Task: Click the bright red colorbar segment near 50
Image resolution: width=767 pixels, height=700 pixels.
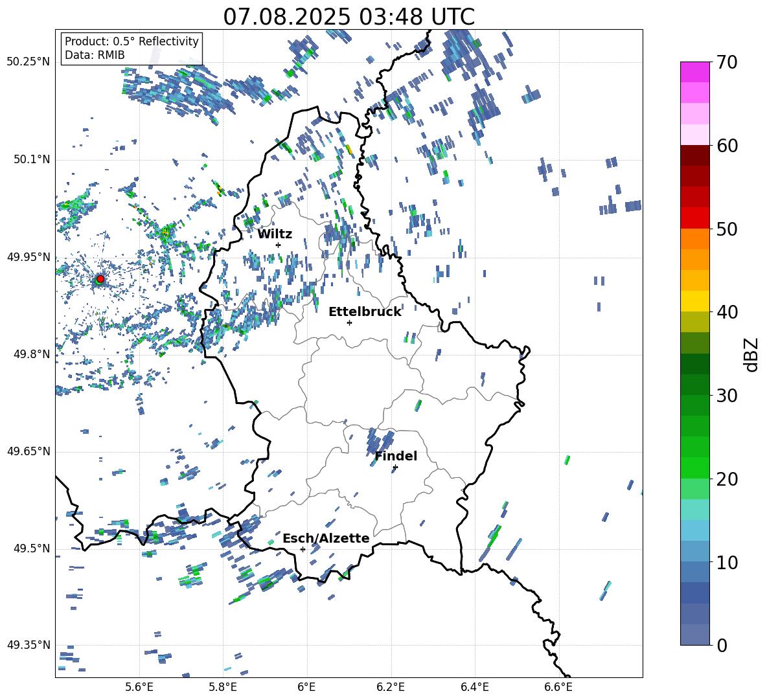Action: point(694,218)
